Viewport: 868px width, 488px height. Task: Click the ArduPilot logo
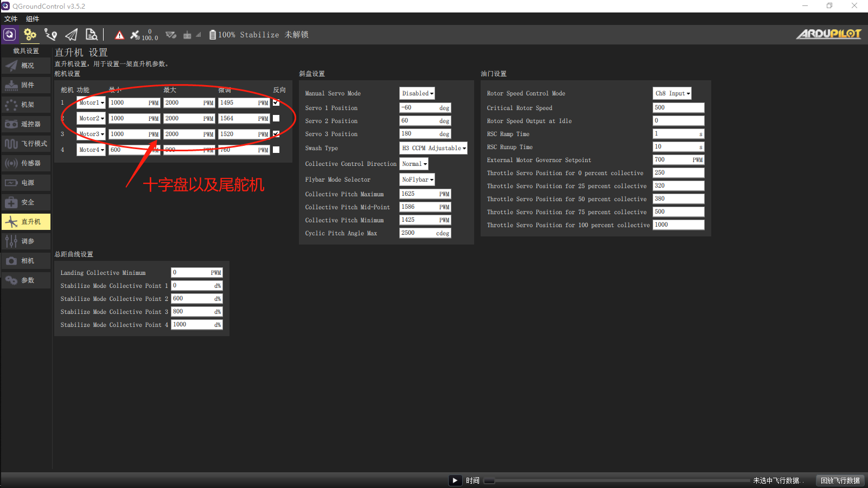828,34
